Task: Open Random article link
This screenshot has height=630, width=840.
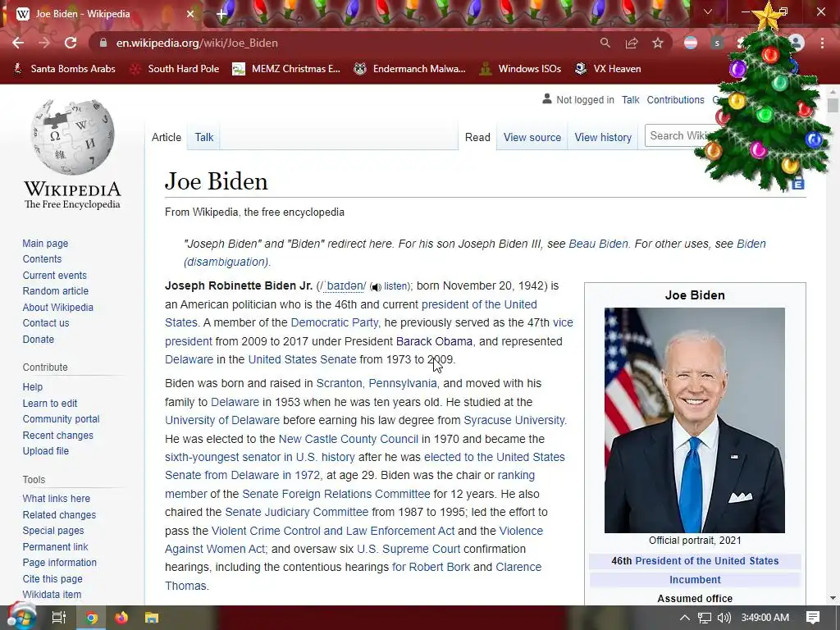Action: coord(55,291)
